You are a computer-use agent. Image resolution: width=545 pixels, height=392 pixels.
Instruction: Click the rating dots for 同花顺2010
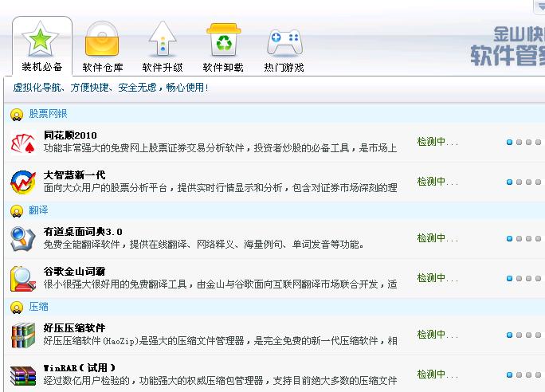(x=524, y=143)
